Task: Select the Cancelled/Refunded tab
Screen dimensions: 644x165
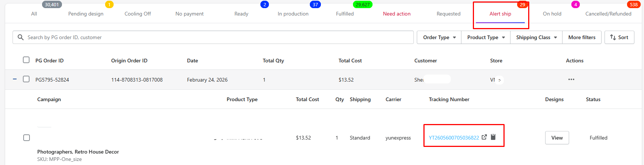Action: point(608,14)
